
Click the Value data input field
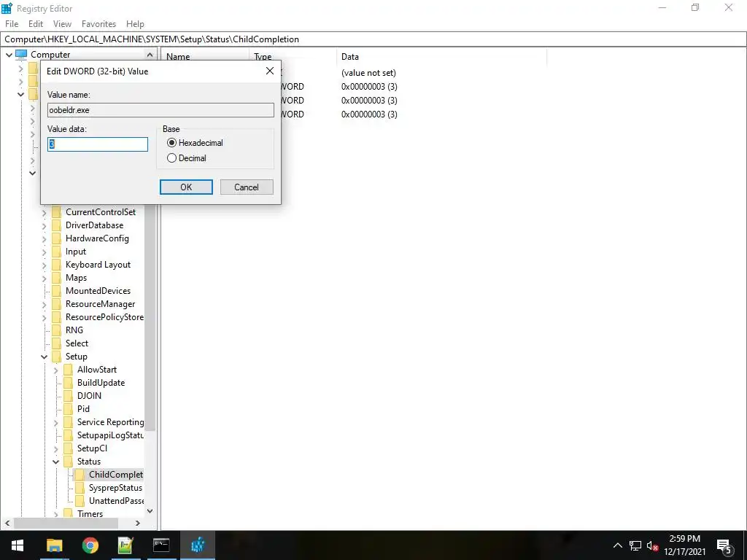pyautogui.click(x=98, y=144)
